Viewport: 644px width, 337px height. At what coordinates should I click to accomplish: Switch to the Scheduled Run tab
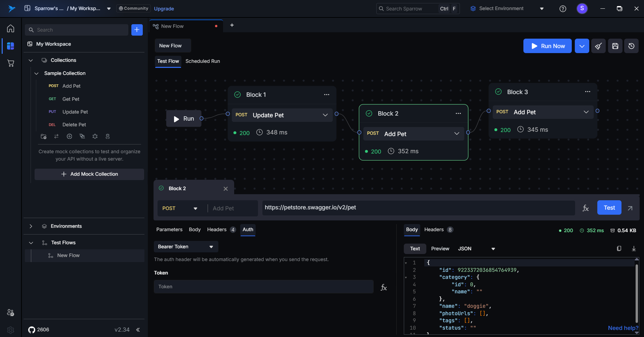(x=203, y=61)
